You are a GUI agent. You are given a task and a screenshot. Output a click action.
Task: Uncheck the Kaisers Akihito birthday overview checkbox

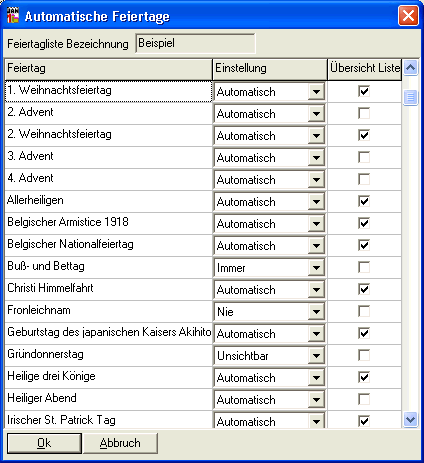364,333
